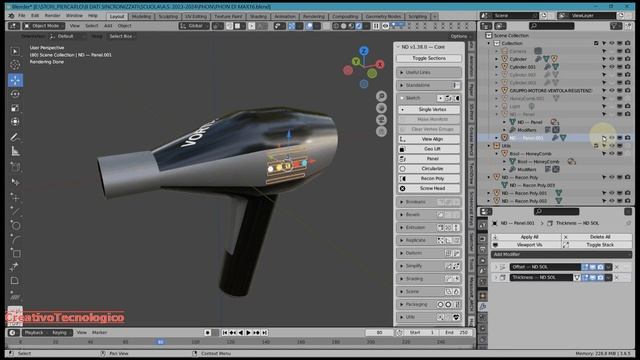The width and height of the screenshot is (640, 360).
Task: Open the Object Mode dropdown
Action: [44, 26]
